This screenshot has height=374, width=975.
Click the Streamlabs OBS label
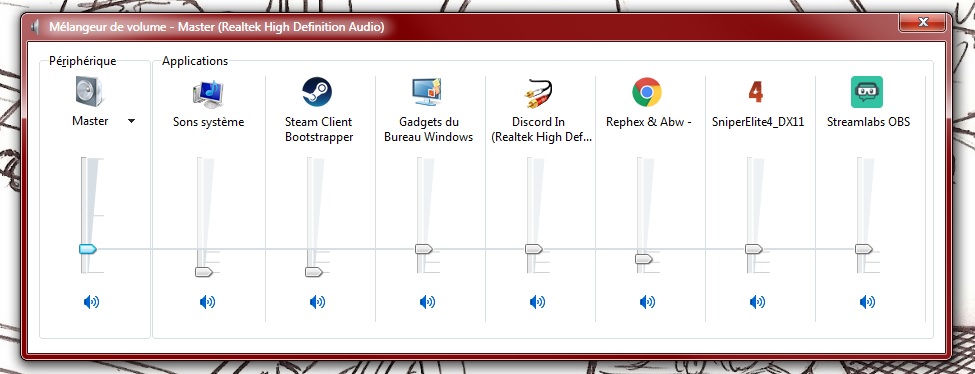pos(868,122)
